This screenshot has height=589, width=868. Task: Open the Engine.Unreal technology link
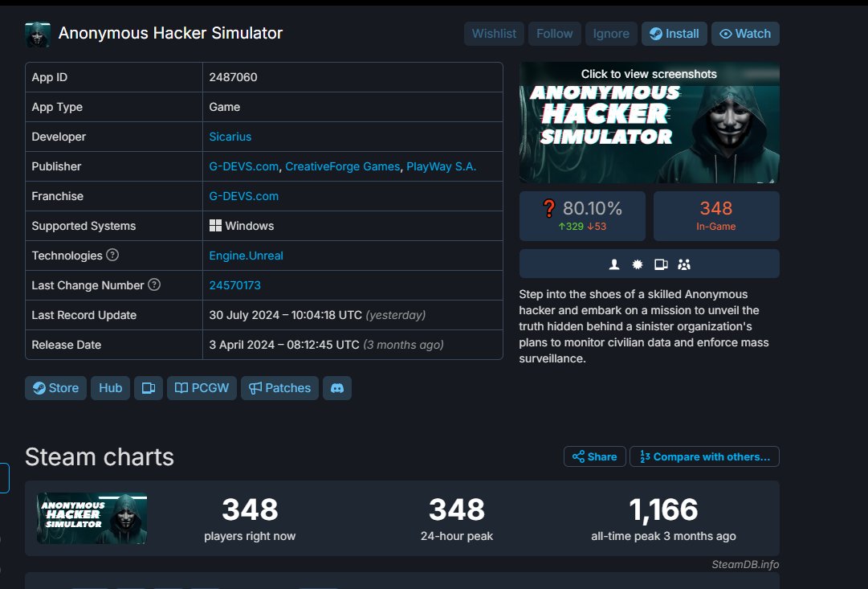(246, 256)
